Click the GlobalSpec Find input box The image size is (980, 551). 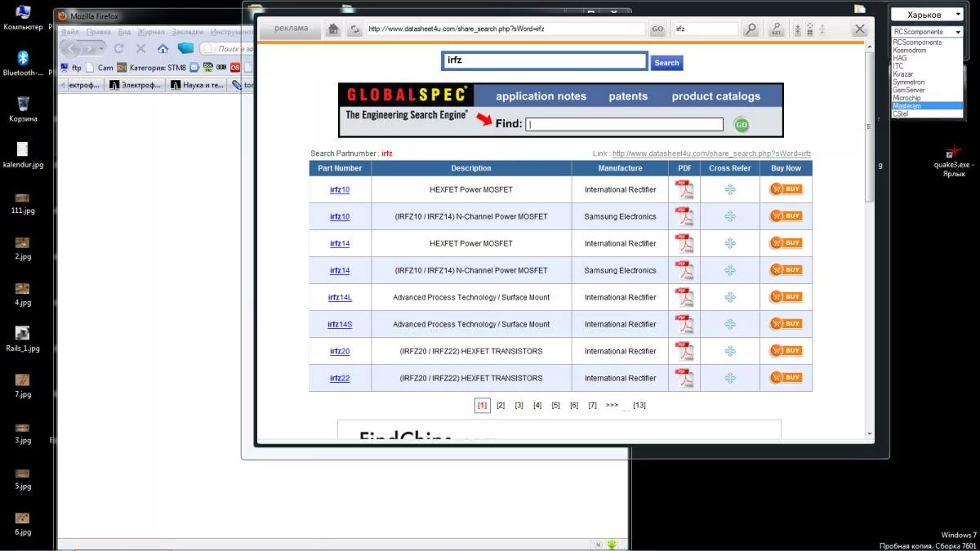coord(625,124)
